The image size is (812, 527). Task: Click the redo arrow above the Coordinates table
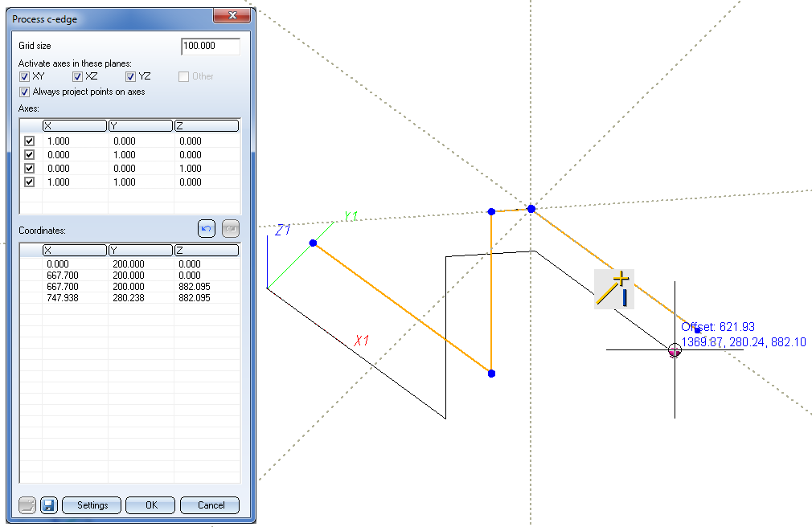(231, 229)
